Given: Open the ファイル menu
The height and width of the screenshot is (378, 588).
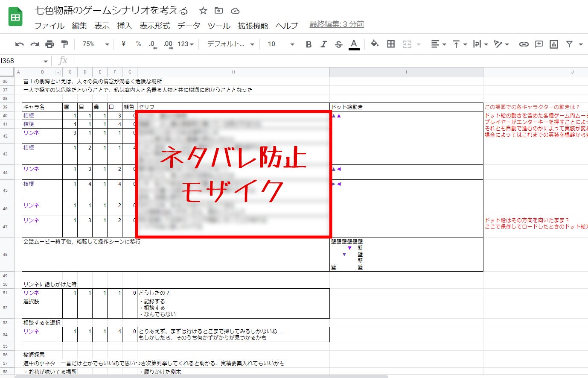Looking at the screenshot, I should tap(49, 26).
